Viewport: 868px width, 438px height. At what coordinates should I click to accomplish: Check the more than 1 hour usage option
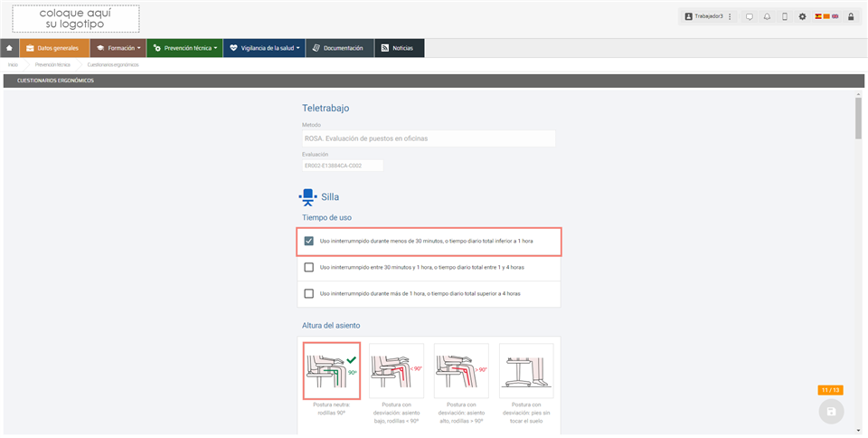click(309, 293)
